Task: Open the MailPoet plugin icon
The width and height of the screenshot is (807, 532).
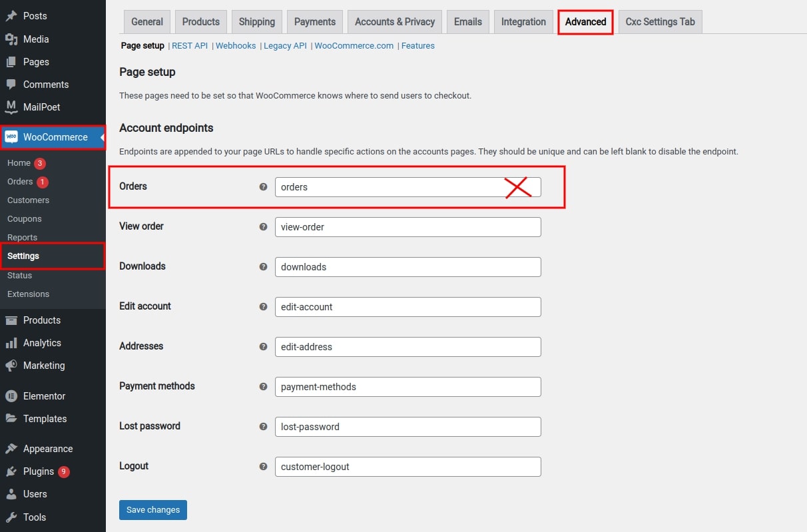Action: pyautogui.click(x=11, y=107)
